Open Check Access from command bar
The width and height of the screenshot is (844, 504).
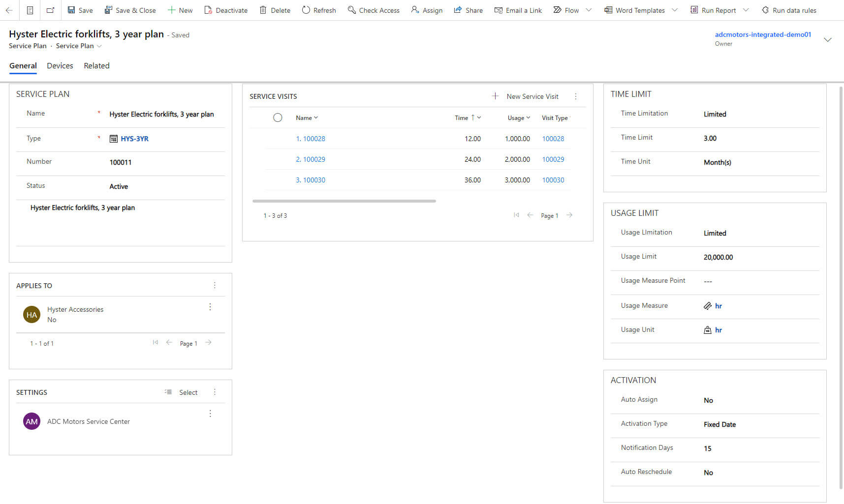pyautogui.click(x=351, y=10)
